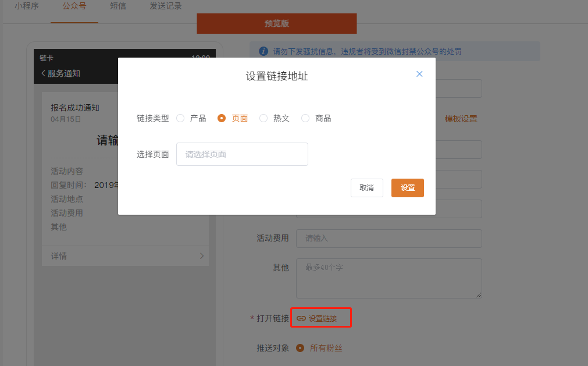Confirm with the orange 设置 button
588x366 pixels.
coord(407,188)
